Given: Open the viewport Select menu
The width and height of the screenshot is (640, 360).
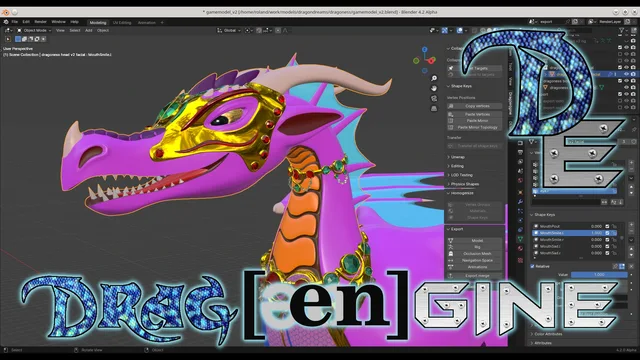Looking at the screenshot, I should (x=75, y=30).
